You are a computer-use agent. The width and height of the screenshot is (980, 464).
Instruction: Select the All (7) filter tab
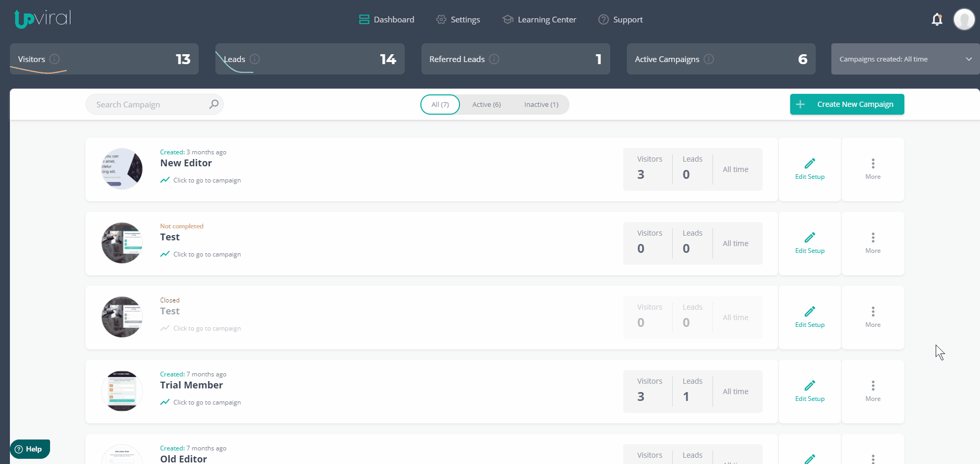point(440,104)
